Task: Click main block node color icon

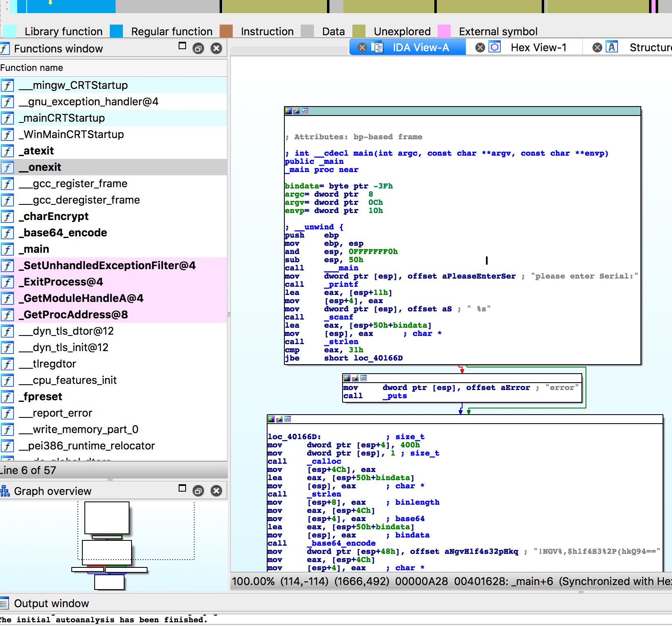Action: tap(288, 111)
